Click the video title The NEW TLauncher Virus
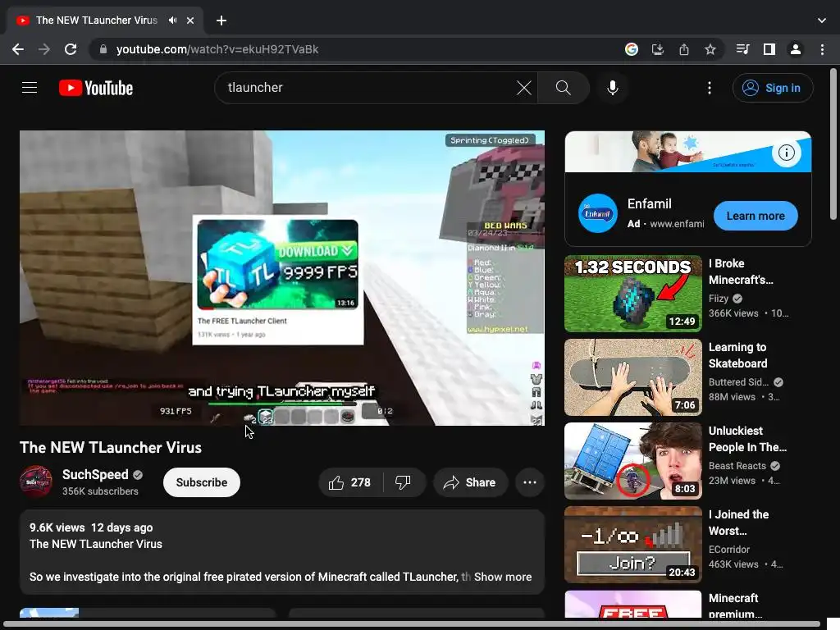 (x=111, y=447)
